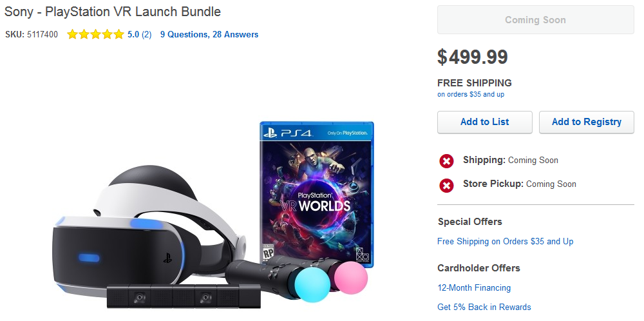Viewport: 644px width, 321px height.
Task: Click the Coming Soon button
Action: pyautogui.click(x=535, y=20)
